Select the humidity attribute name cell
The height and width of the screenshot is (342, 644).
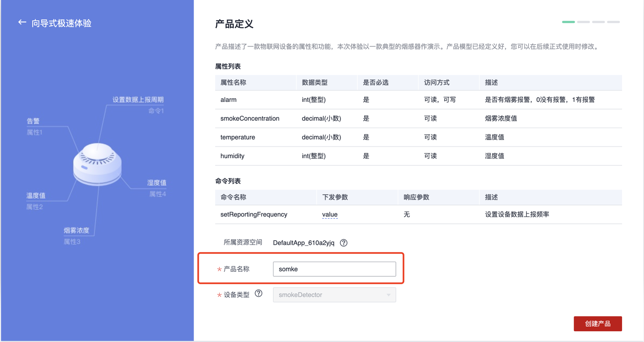[x=232, y=156]
